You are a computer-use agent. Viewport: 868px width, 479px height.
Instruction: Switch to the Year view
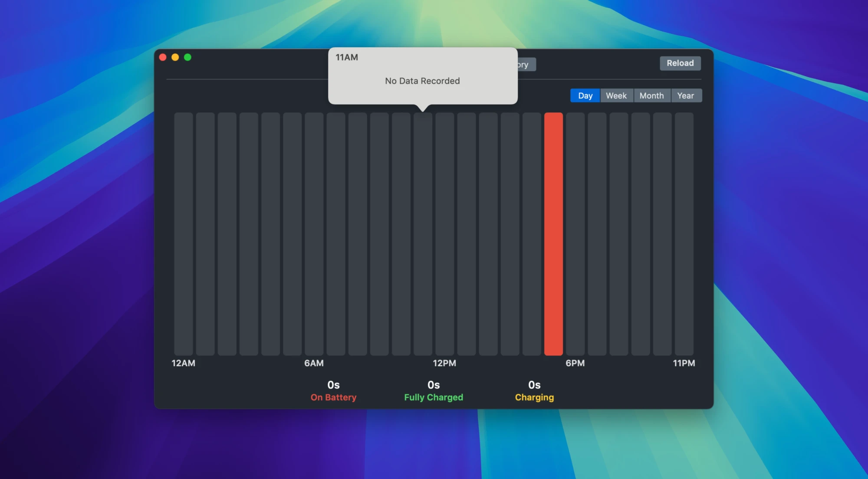(x=685, y=96)
